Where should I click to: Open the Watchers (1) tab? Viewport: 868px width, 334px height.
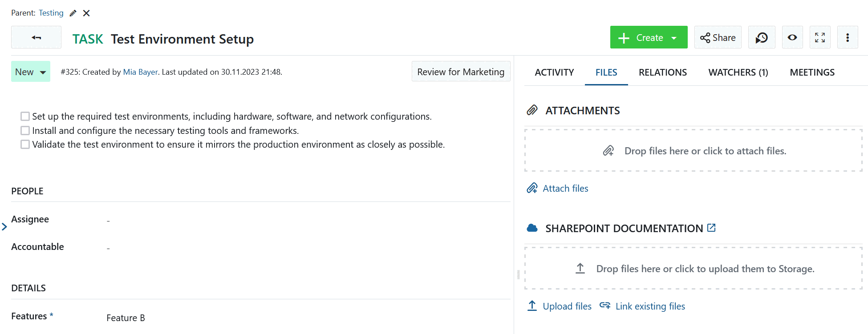coord(738,72)
